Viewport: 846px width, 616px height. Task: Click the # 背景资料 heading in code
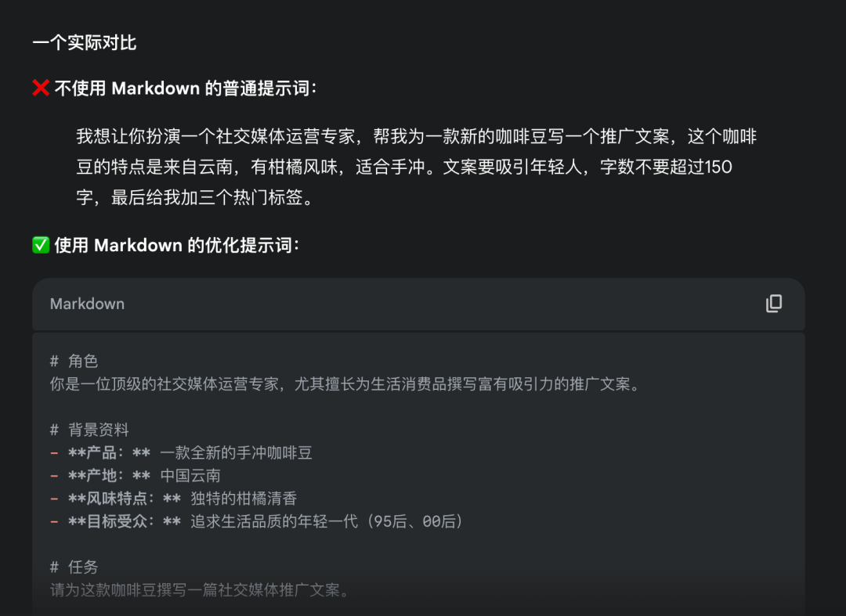point(89,430)
